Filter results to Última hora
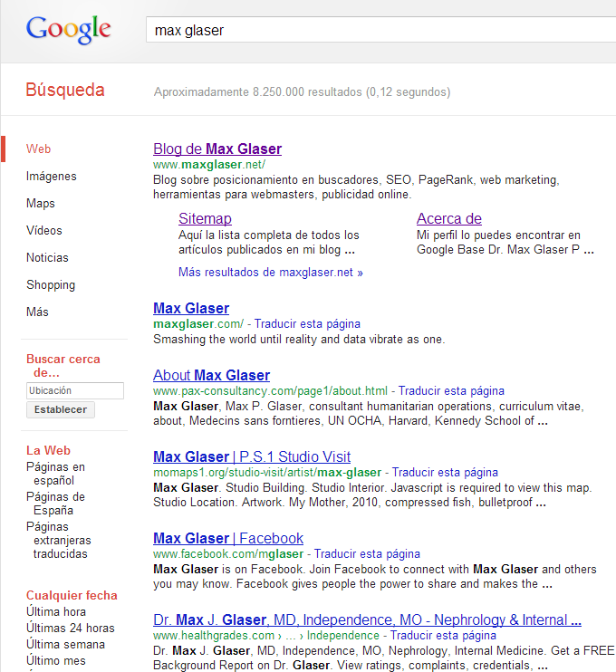616x672 pixels. 56,611
